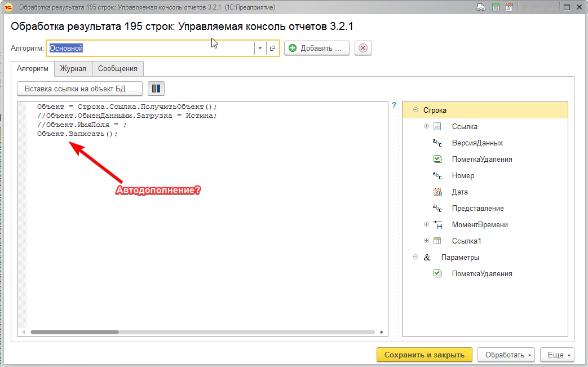Open the calculator icon in title bar
588x367 pixels.
coord(496,7)
